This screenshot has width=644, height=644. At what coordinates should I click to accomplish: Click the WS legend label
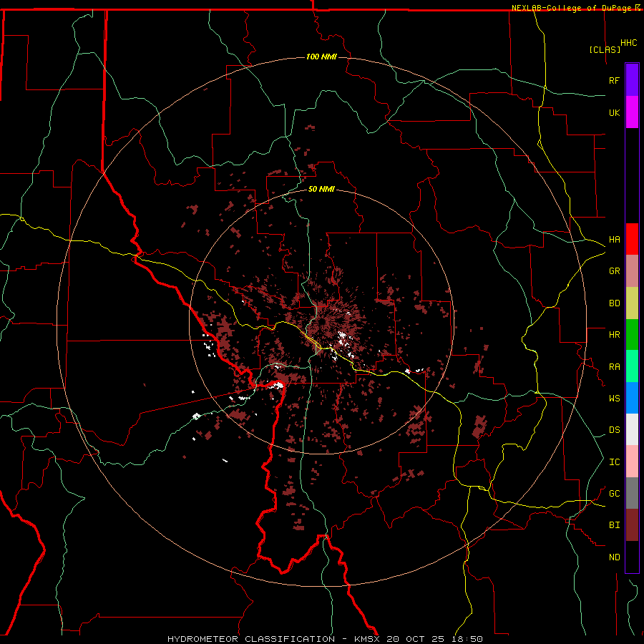click(614, 399)
